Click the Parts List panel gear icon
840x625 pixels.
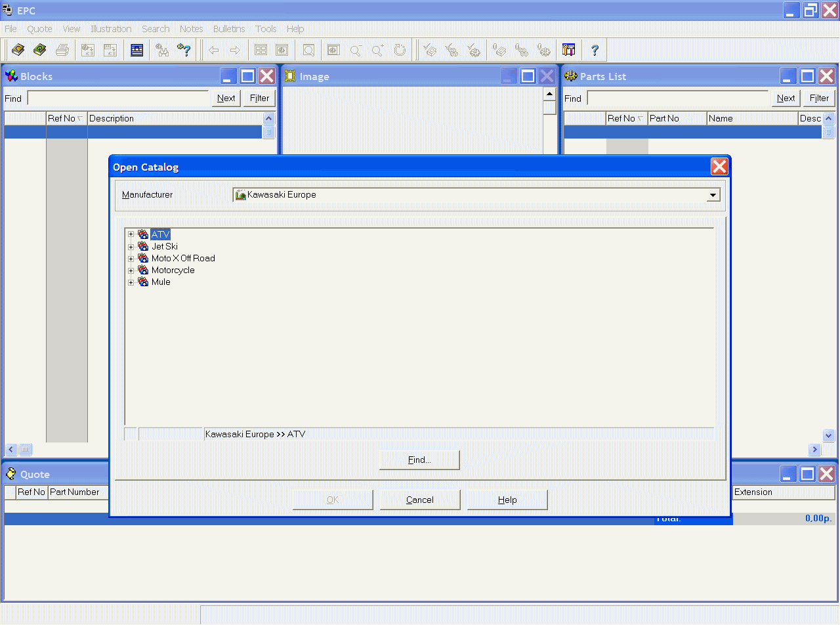point(571,76)
